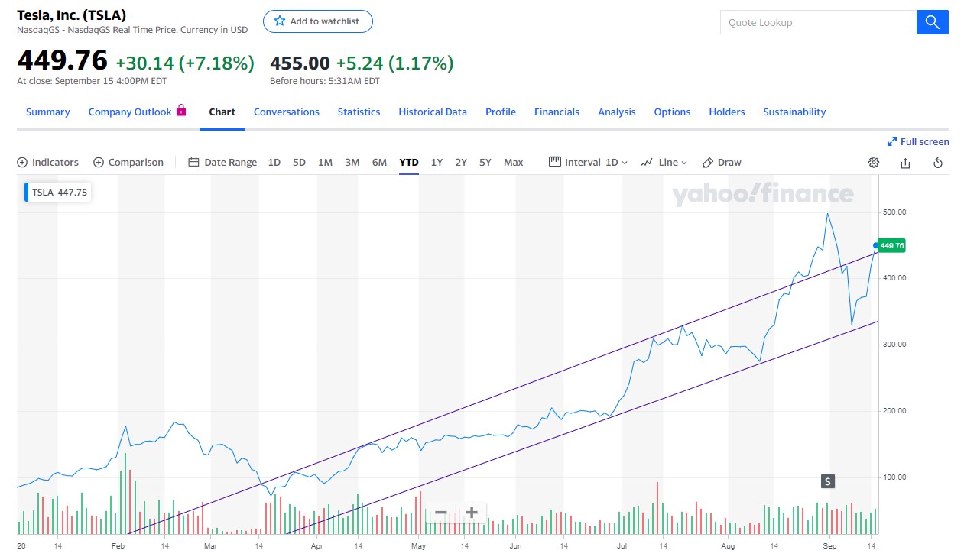Image resolution: width=977 pixels, height=560 pixels.
Task: Click the +30.14 (+7.18%) change value
Action: pos(185,63)
